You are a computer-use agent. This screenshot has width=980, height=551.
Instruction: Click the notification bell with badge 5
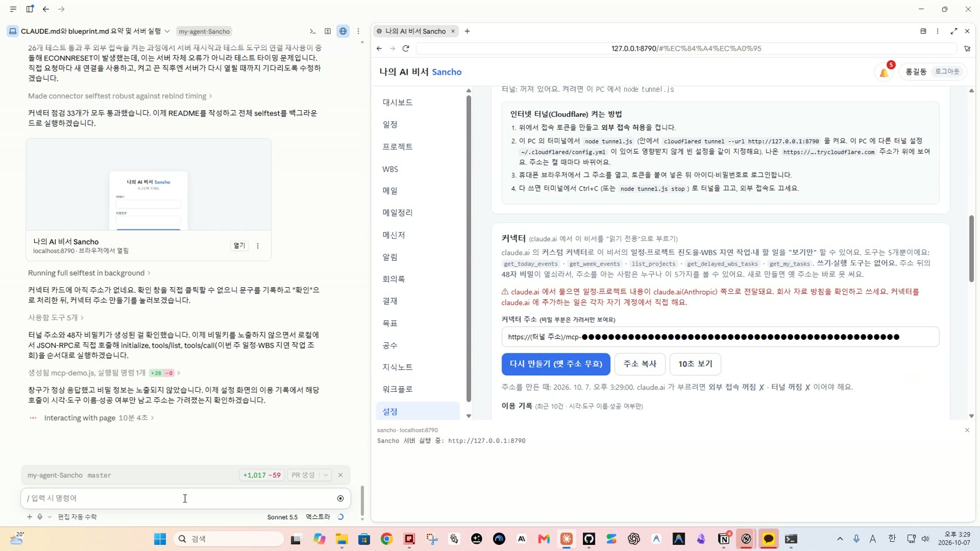884,72
